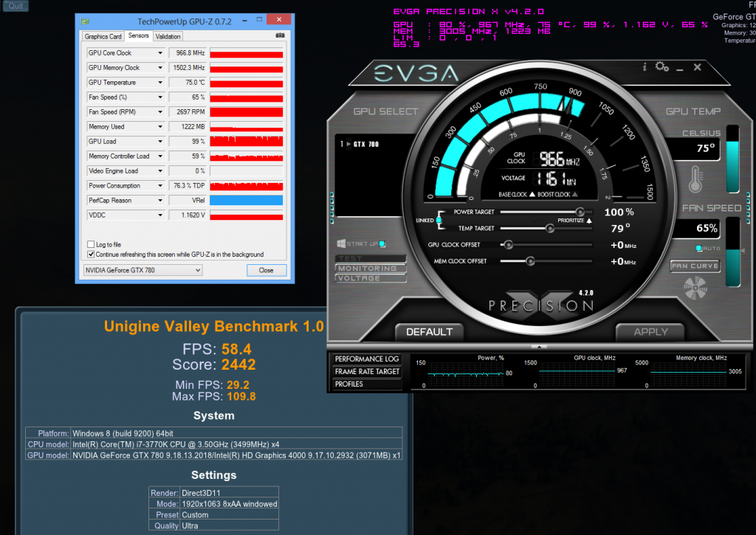Open the PerfCap Reason dropdown arrow
The width and height of the screenshot is (756, 535).
[x=160, y=201]
